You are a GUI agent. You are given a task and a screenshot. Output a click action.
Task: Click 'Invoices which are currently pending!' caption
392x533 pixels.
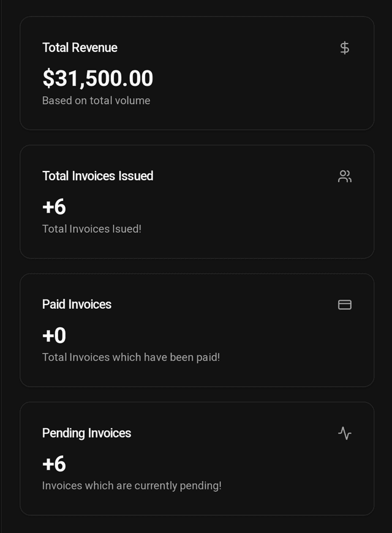click(132, 486)
